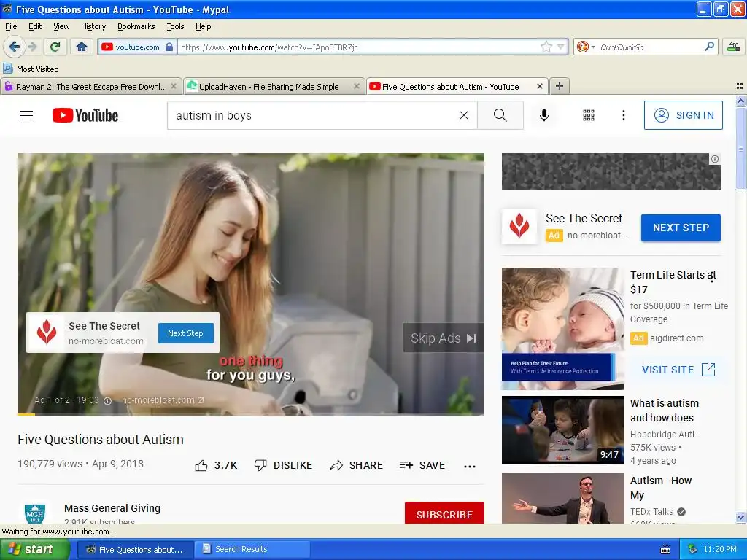Open the no-morebloat.com link in video
The height and width of the screenshot is (560, 747).
163,400
